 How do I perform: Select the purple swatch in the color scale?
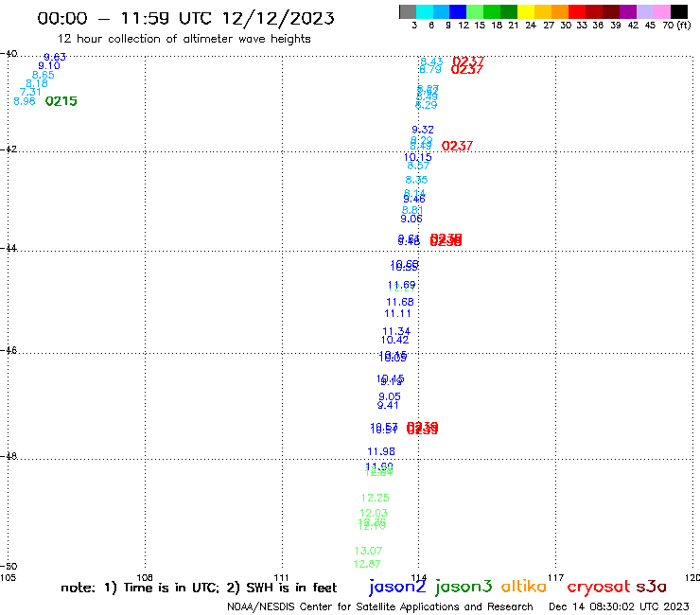click(x=628, y=11)
